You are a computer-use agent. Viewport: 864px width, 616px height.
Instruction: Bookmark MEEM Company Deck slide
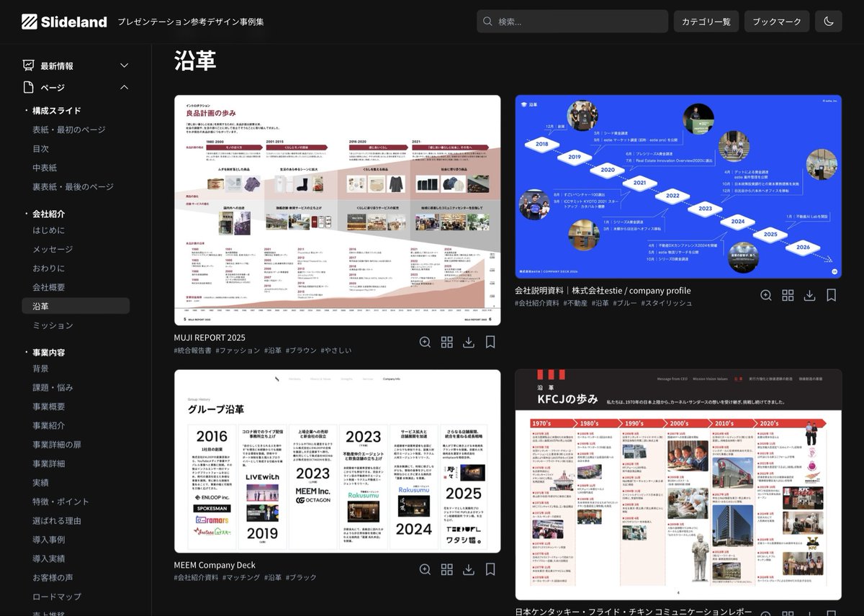490,570
